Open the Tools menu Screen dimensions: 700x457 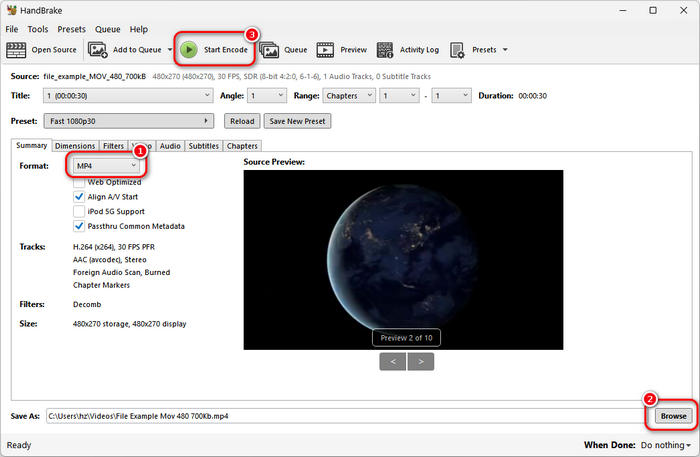coord(38,29)
